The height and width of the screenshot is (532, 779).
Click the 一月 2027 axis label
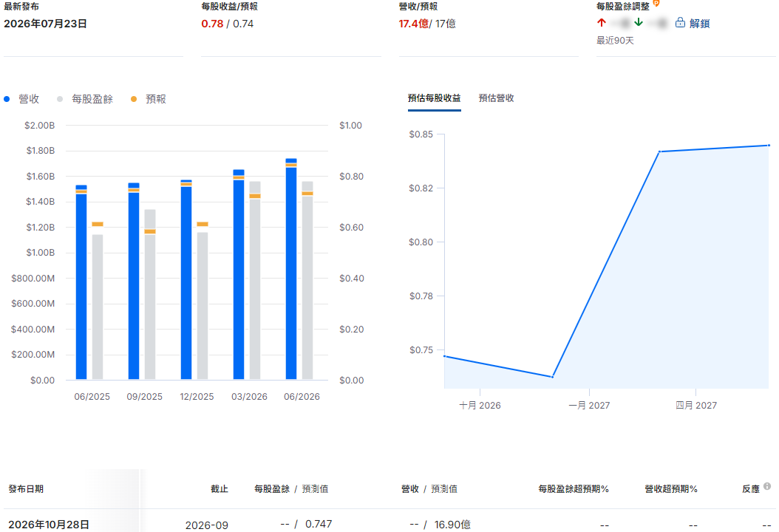589,406
